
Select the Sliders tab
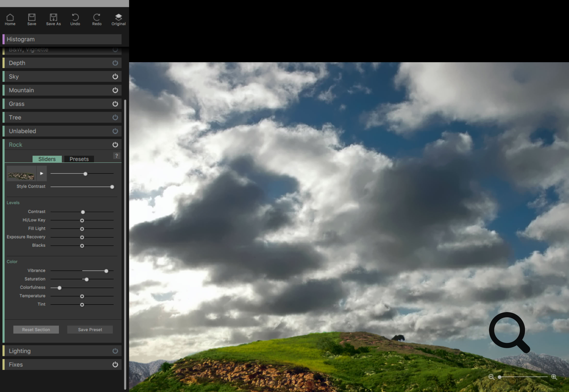tap(47, 159)
